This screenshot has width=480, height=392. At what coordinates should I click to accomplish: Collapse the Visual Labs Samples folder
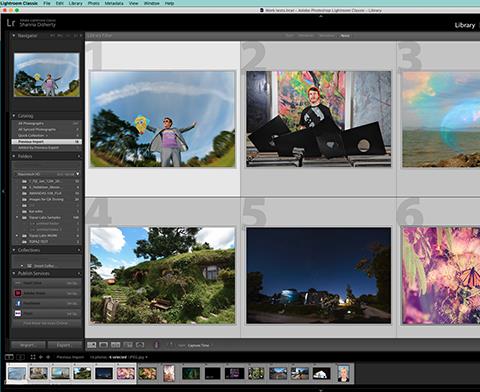click(x=17, y=217)
